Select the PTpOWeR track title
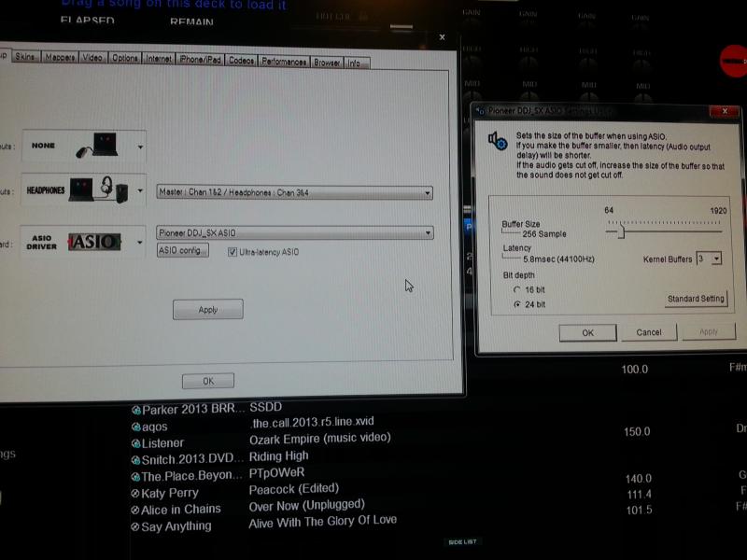 (276, 473)
